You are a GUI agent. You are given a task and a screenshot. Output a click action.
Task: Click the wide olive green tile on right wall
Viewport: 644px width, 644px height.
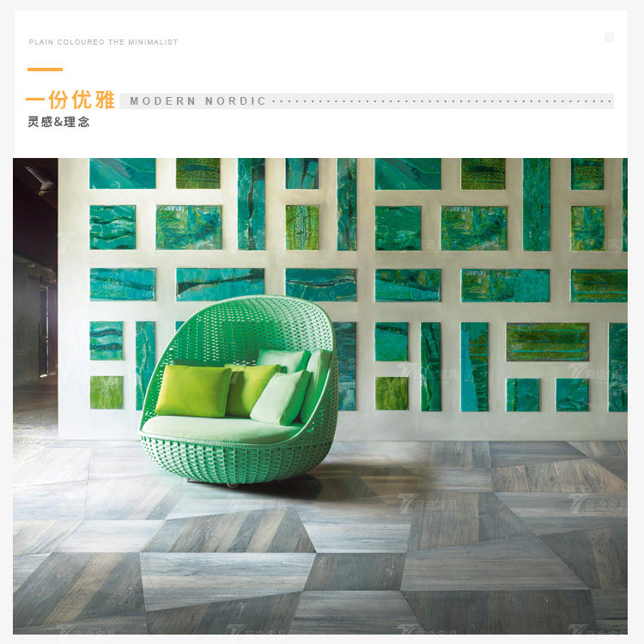point(548,342)
